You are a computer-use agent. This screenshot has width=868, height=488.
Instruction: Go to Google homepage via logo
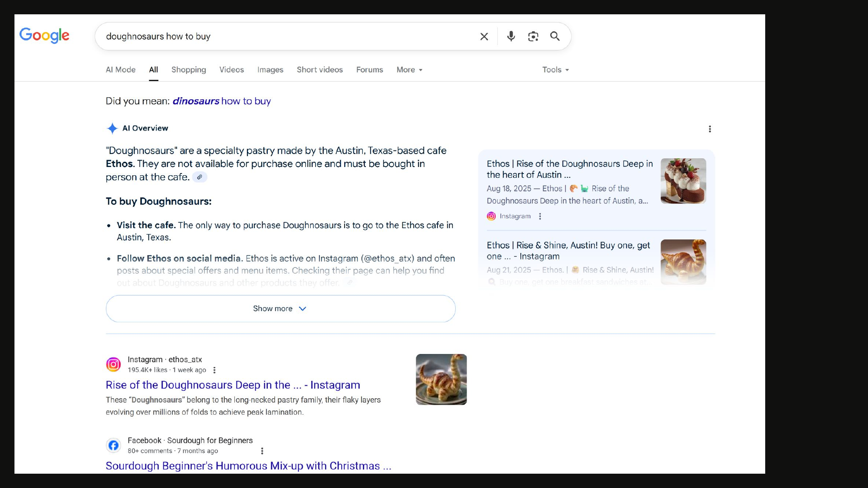(44, 36)
